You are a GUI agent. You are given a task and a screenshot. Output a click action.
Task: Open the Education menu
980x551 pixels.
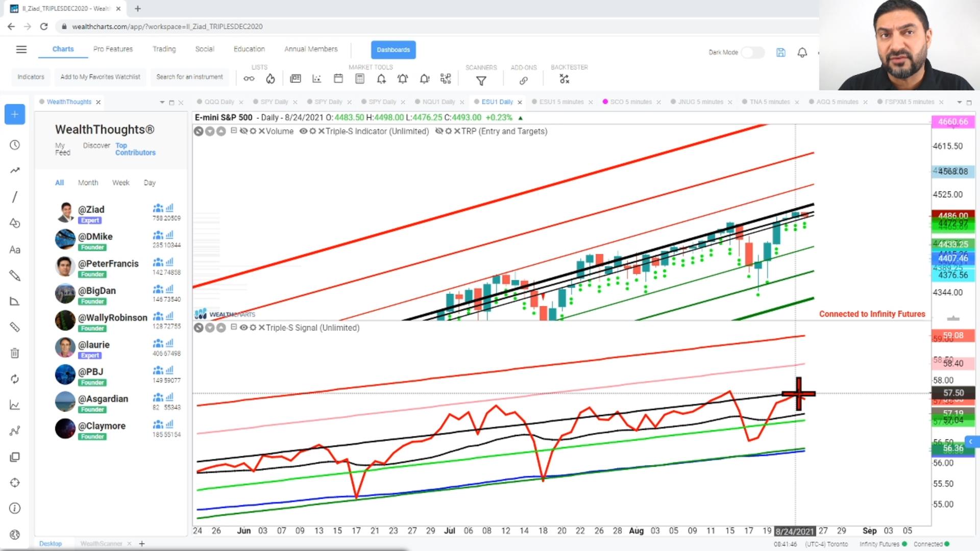point(249,49)
